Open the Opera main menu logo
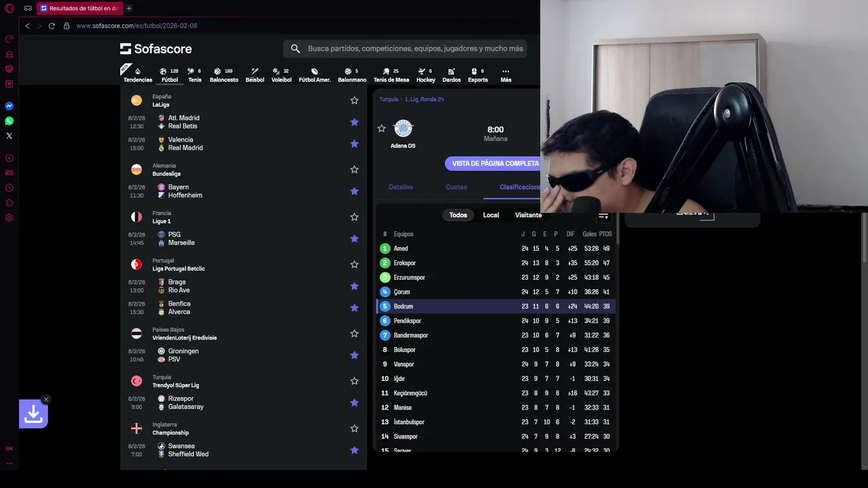The width and height of the screenshot is (868, 488). [9, 9]
